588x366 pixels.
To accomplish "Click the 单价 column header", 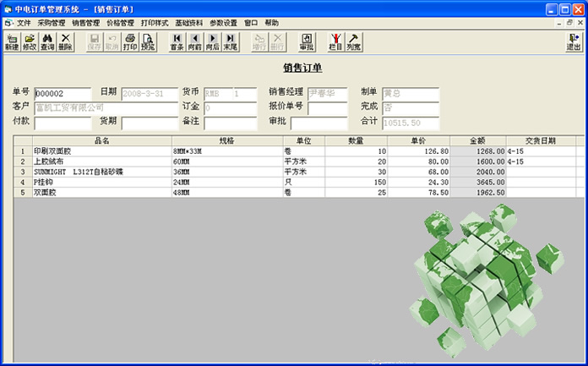I will coord(418,141).
